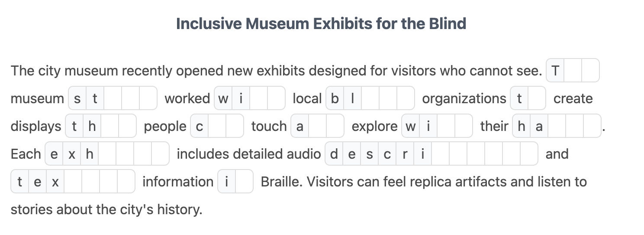Click first empty box in the 'exh' word
Screen dimensions: 644x235
pos(107,154)
